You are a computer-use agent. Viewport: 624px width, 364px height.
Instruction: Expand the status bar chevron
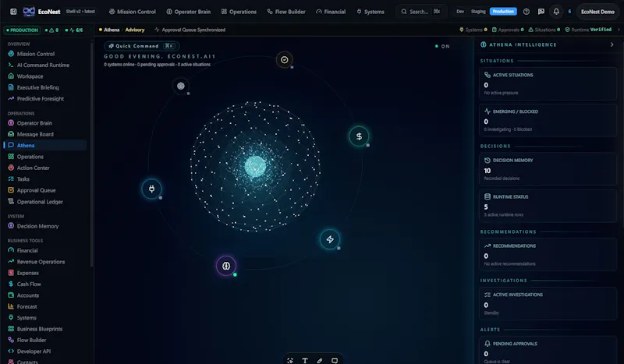[619, 30]
